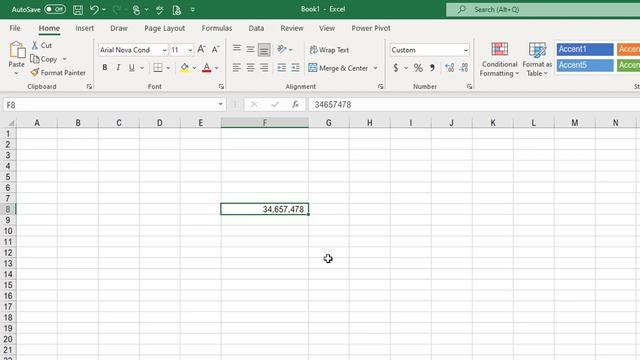Image resolution: width=640 pixels, height=360 pixels.
Task: Center text horizontally
Action: [250, 68]
